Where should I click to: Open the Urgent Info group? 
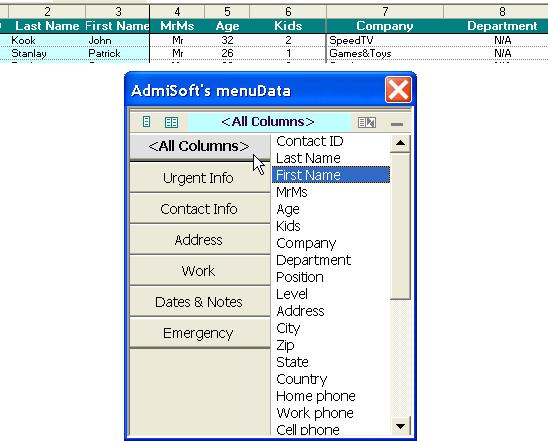point(199,178)
